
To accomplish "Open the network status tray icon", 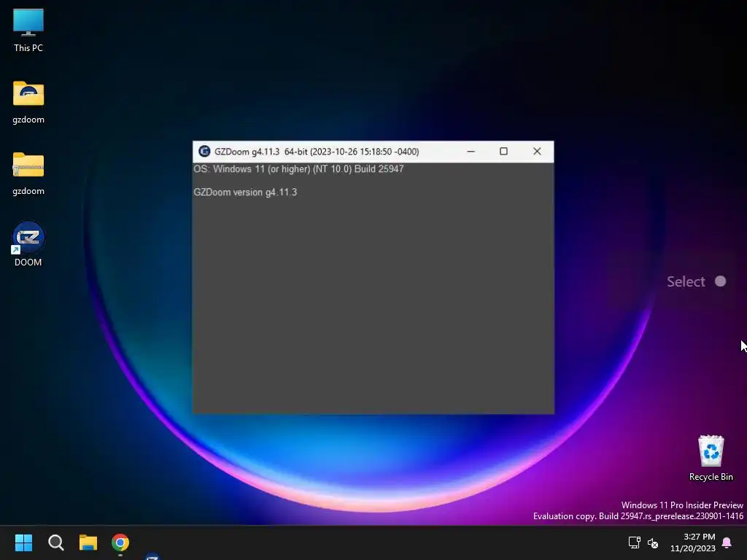I will [634, 542].
